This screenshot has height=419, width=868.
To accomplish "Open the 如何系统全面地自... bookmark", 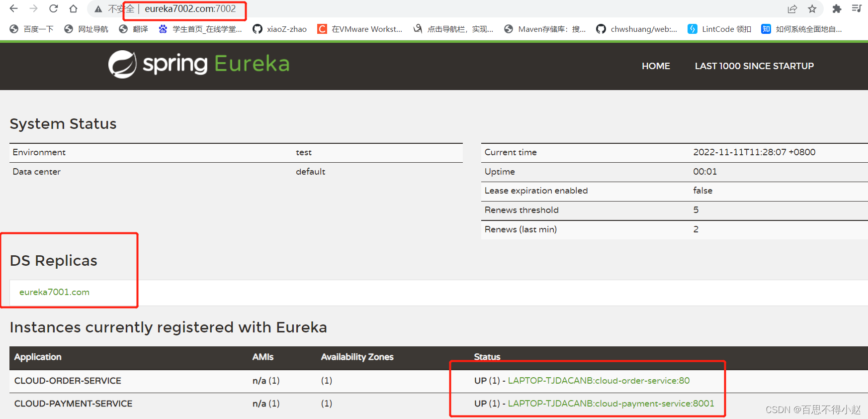I will tap(801, 29).
